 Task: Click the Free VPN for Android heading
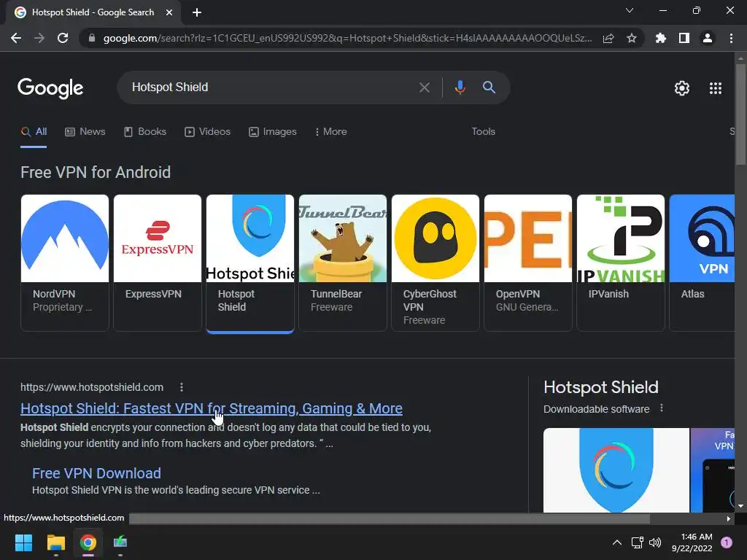pos(96,172)
